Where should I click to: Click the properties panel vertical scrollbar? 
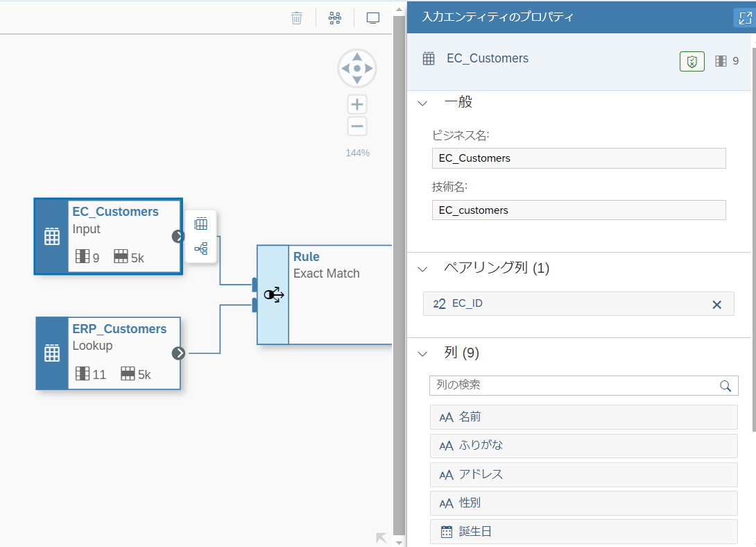[x=754, y=239]
